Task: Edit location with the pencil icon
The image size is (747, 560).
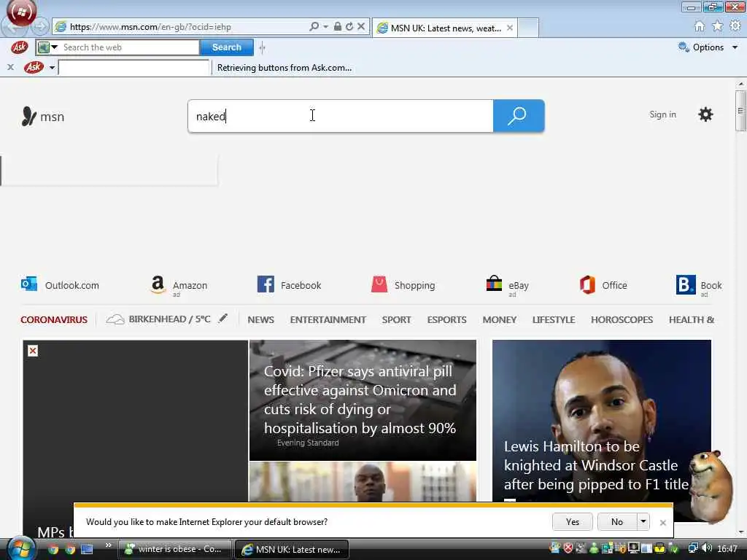Action: pyautogui.click(x=222, y=319)
